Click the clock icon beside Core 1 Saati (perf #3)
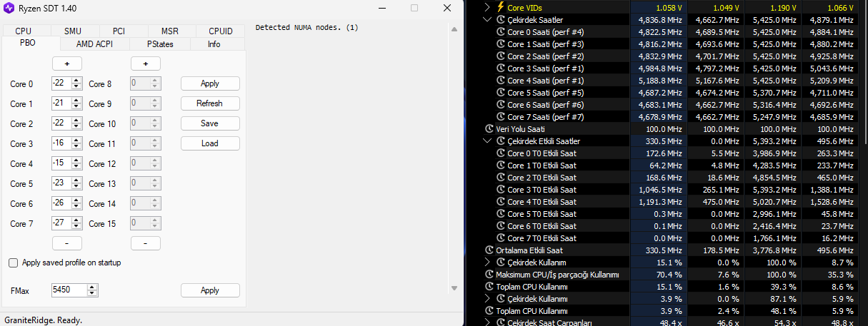This screenshot has width=868, height=326. click(x=500, y=44)
